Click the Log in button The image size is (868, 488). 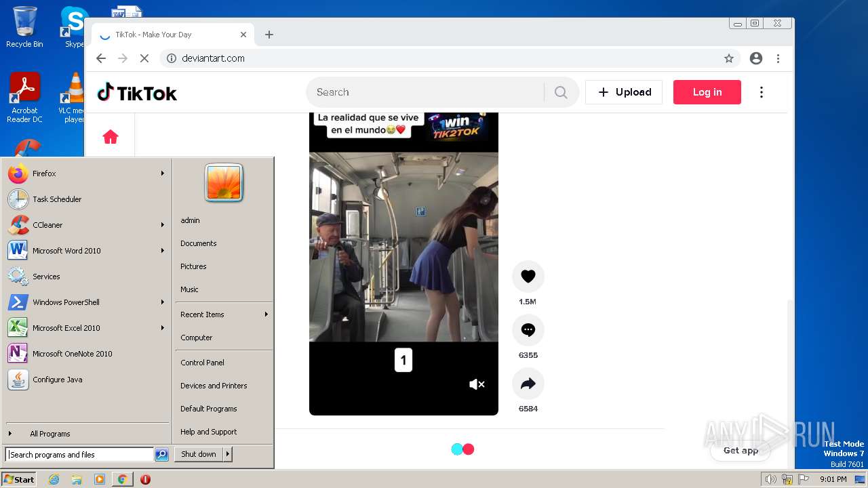tap(707, 92)
